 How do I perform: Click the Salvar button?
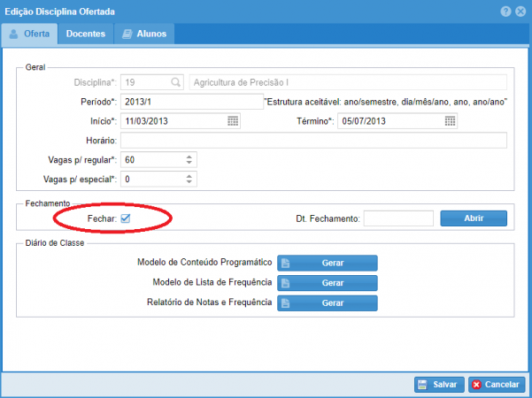(x=437, y=385)
